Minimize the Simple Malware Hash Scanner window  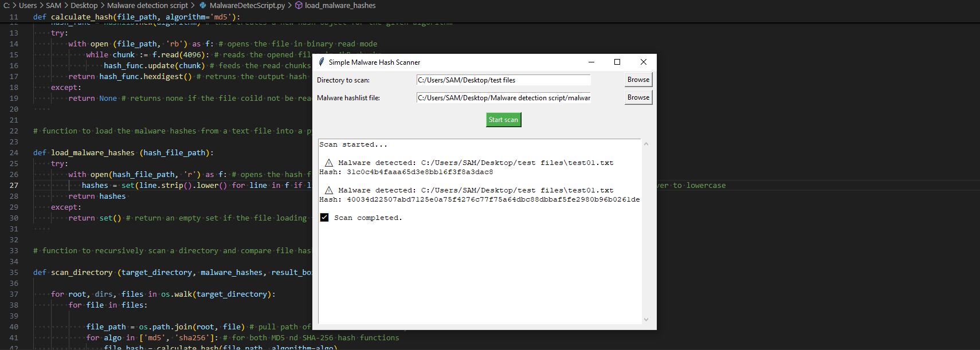591,62
